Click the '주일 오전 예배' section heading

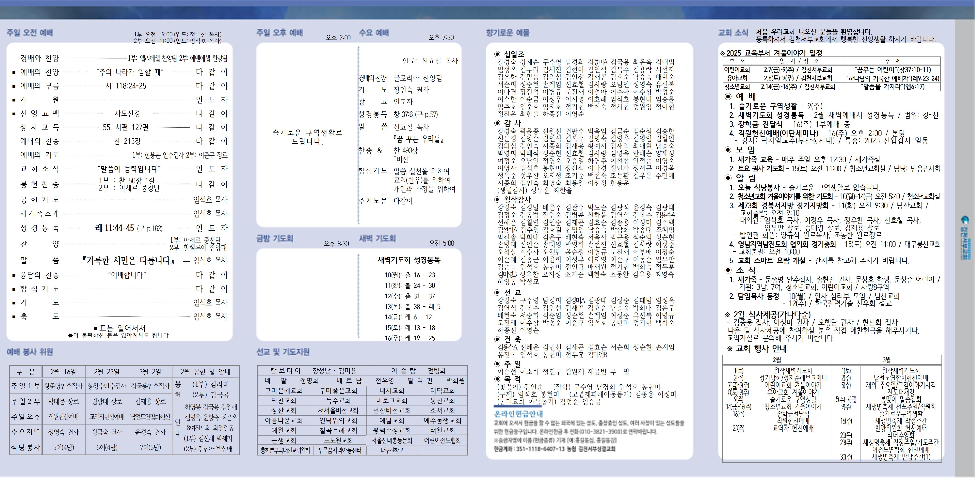click(x=30, y=33)
